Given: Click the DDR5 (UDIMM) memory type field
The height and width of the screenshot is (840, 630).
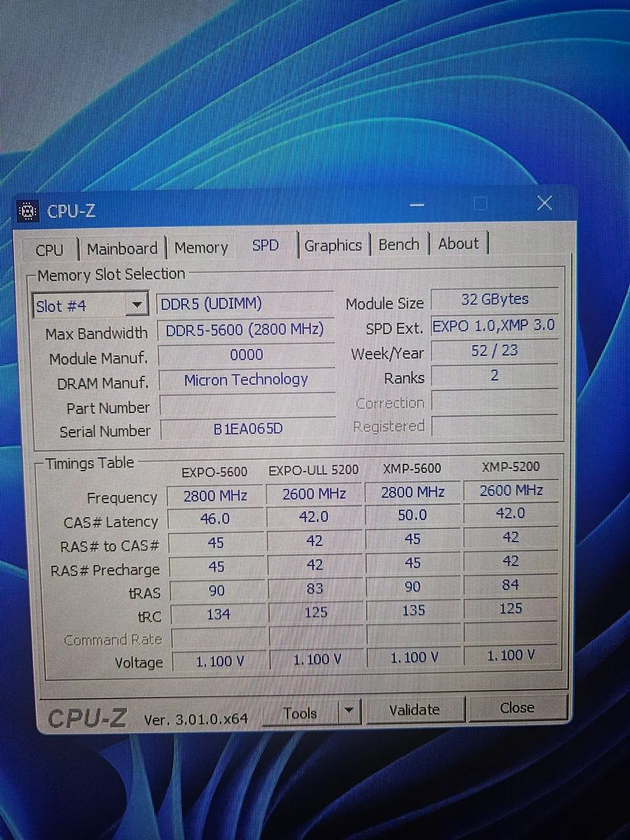Looking at the screenshot, I should [245, 304].
